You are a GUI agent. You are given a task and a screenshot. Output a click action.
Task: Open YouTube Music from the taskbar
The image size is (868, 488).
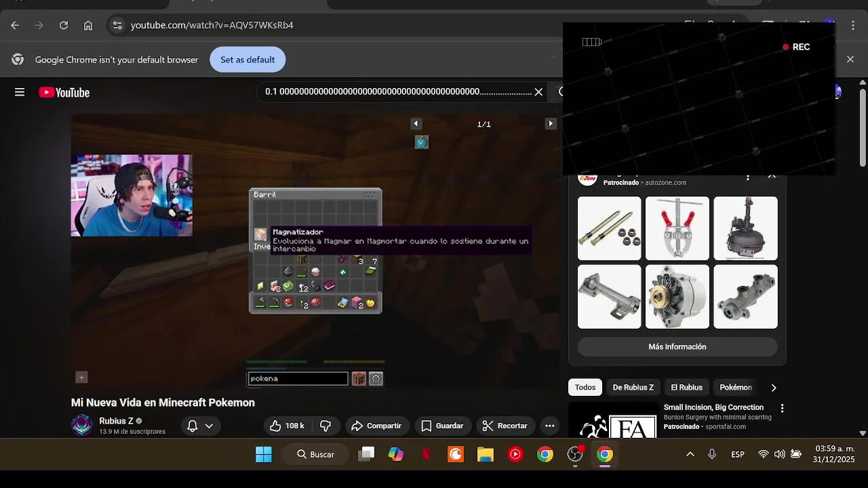point(515,454)
